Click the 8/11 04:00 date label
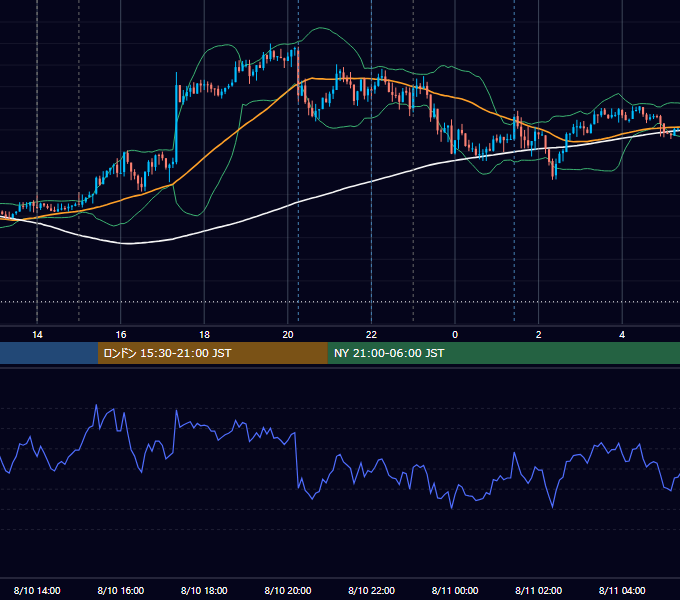Viewport: 680px width, 600px height. 622,590
